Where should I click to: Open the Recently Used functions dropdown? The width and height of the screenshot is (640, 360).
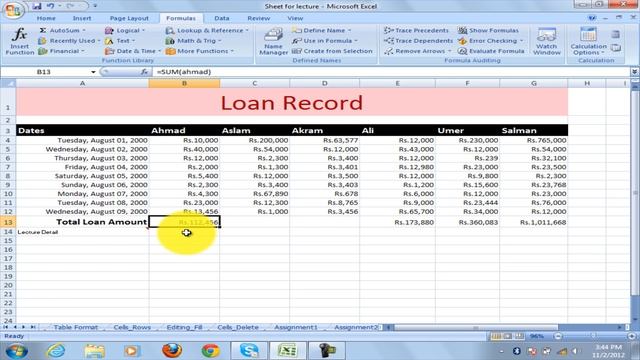(x=69, y=41)
